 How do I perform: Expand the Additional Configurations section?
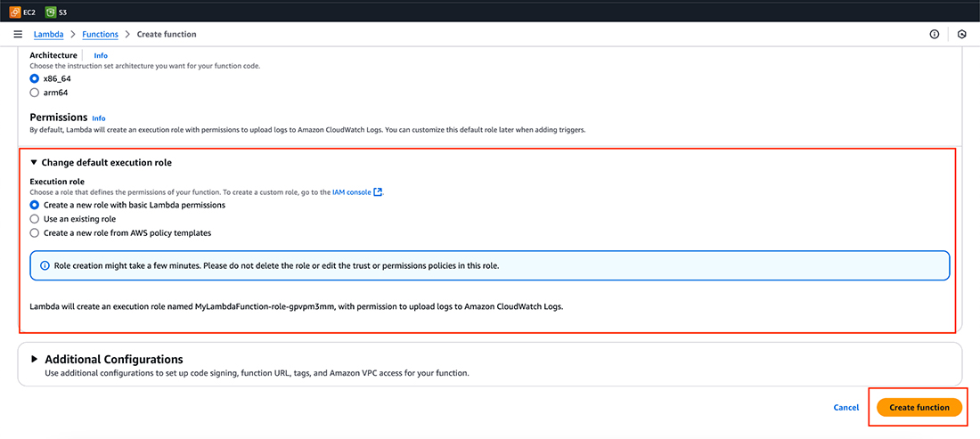pyautogui.click(x=35, y=360)
